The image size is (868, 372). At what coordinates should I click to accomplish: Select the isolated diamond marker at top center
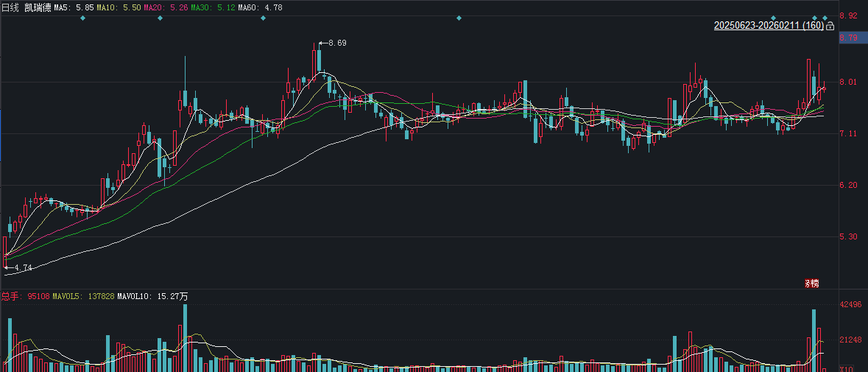pyautogui.click(x=459, y=18)
